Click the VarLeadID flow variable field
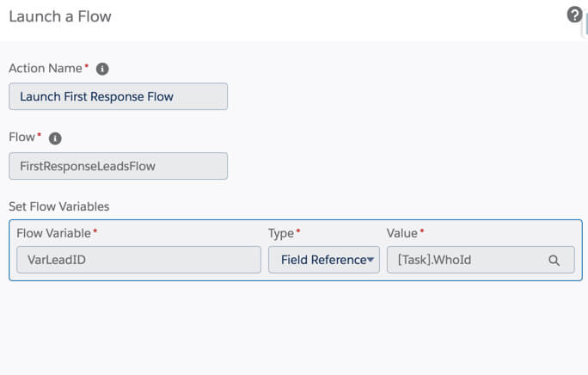This screenshot has width=588, height=375. click(138, 260)
